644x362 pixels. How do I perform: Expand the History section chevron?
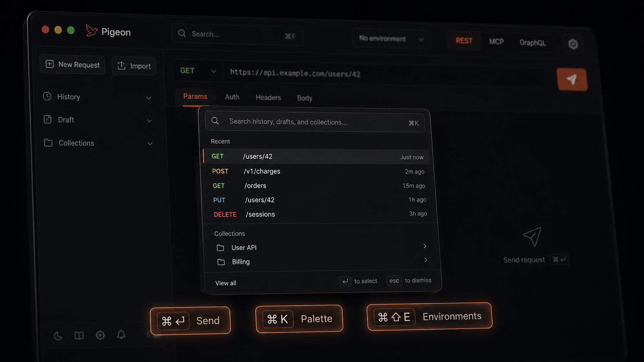[148, 98]
